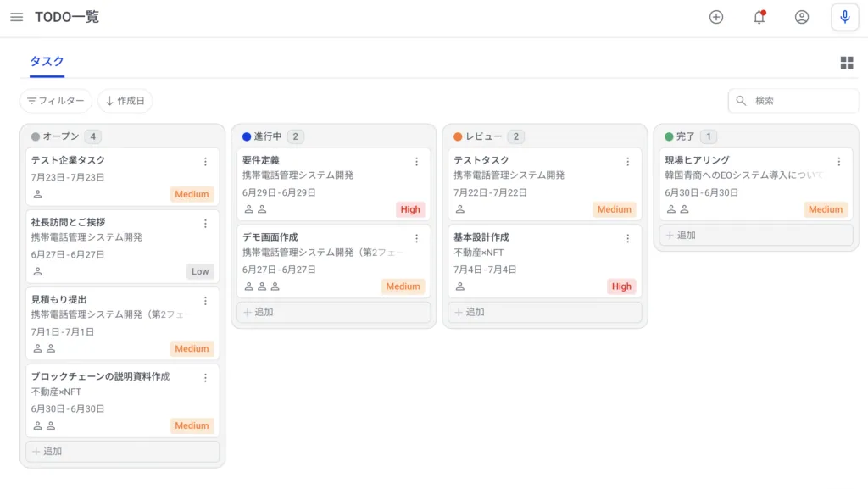Click the 7月4日-7月4日 date range
This screenshot has height=489, width=868.
click(x=485, y=270)
